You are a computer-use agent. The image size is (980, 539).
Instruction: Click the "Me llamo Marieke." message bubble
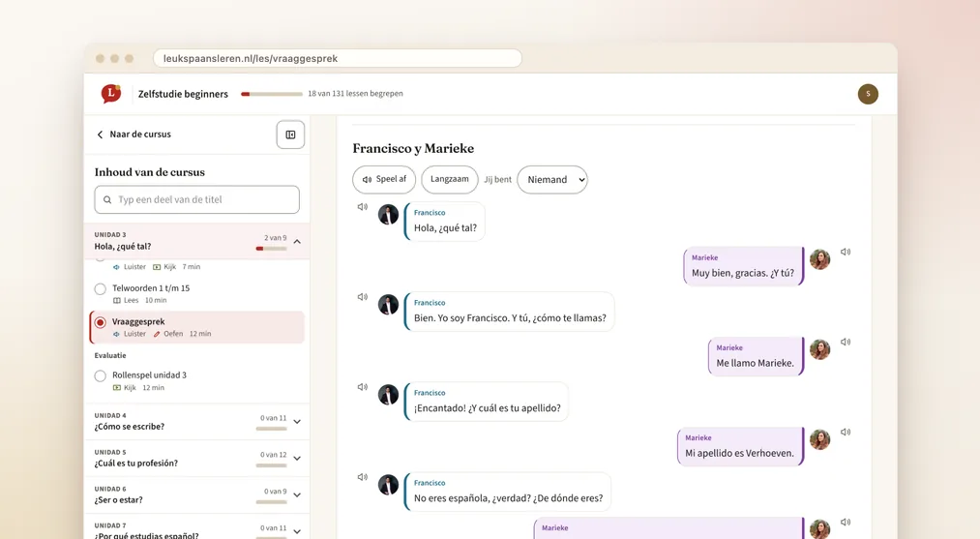(x=755, y=356)
